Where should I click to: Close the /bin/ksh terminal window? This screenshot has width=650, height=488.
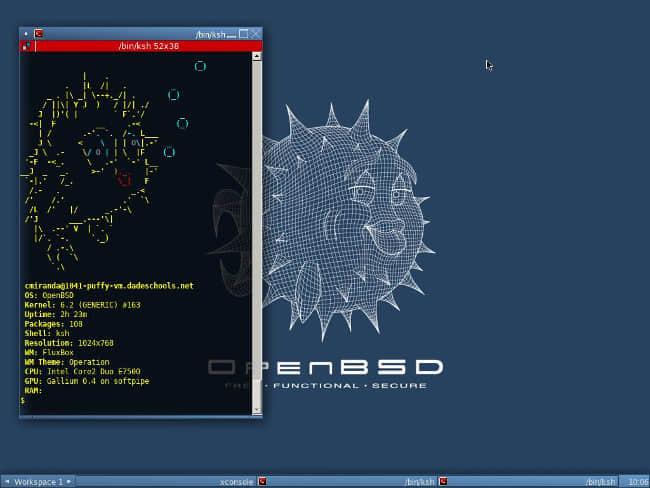pos(256,33)
